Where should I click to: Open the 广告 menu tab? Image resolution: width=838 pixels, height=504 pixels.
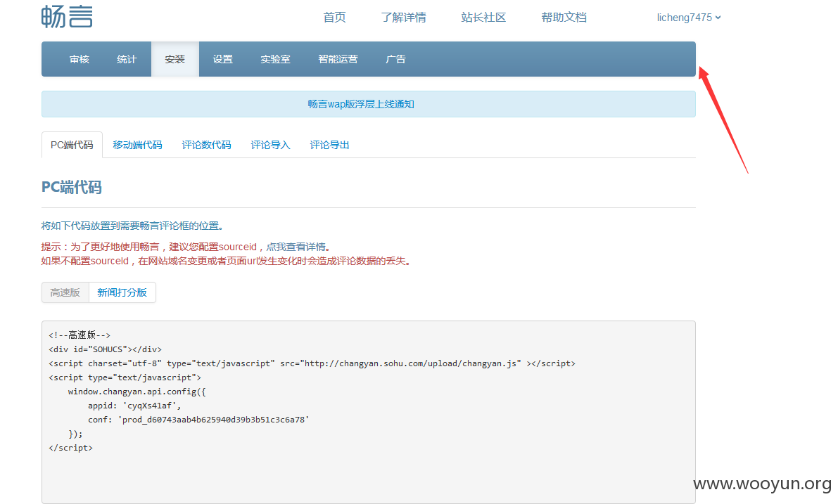[x=395, y=59]
